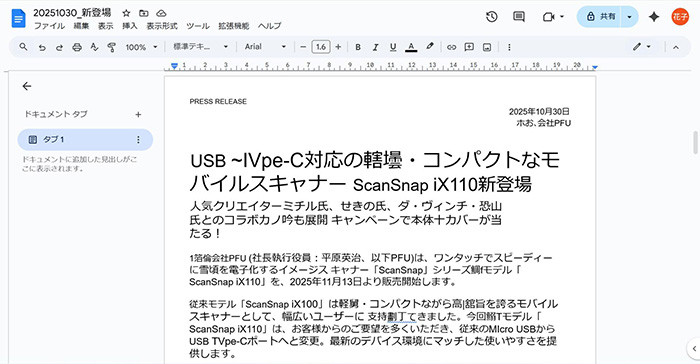Toggle bold formatting
Screen dimensions: 700x364
click(x=358, y=47)
